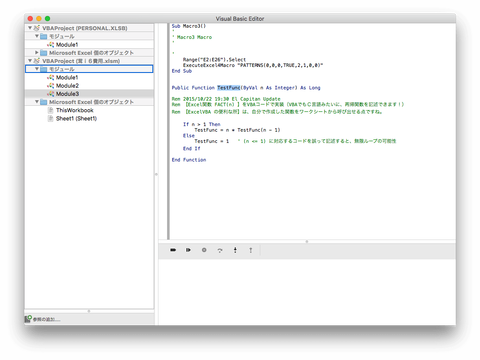The width and height of the screenshot is (480, 360).
Task: Click the Step Over curved-arrow icon
Action: click(220, 250)
